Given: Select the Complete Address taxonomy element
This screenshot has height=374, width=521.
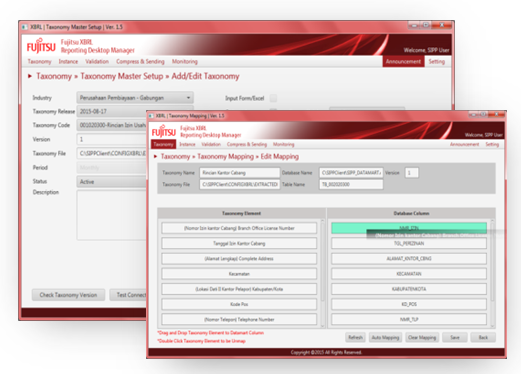Looking at the screenshot, I should pyautogui.click(x=239, y=259).
